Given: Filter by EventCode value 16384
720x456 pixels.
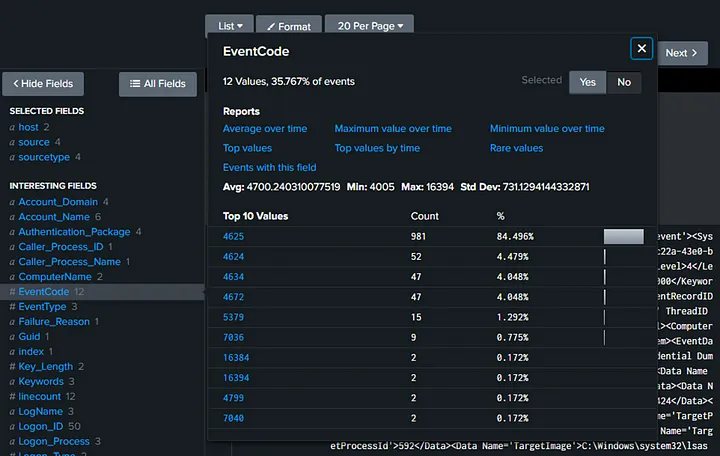Looking at the screenshot, I should [236, 358].
